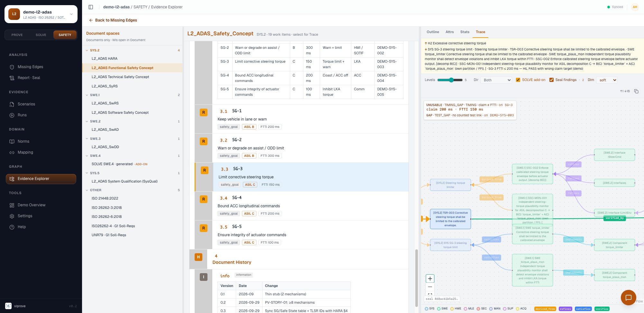644x313 pixels.
Task: Open Report · Seal icon
Action: (x=12, y=78)
